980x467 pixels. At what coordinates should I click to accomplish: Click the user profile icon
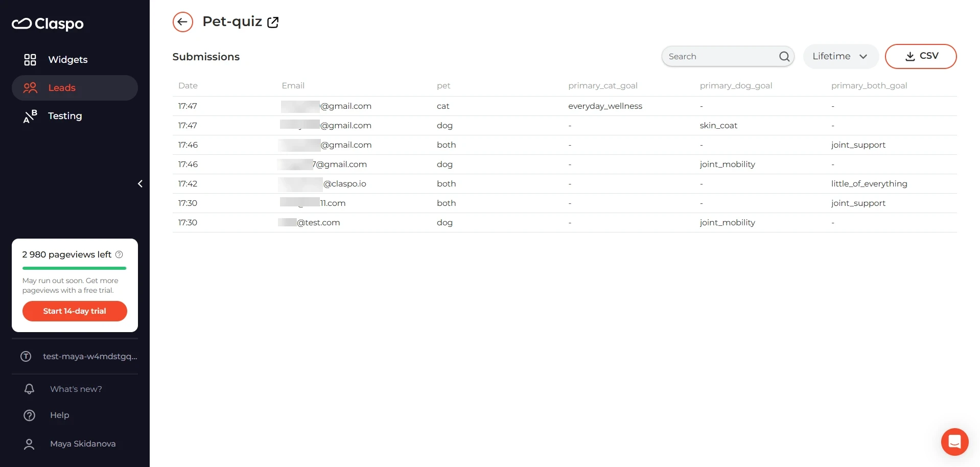[29, 444]
